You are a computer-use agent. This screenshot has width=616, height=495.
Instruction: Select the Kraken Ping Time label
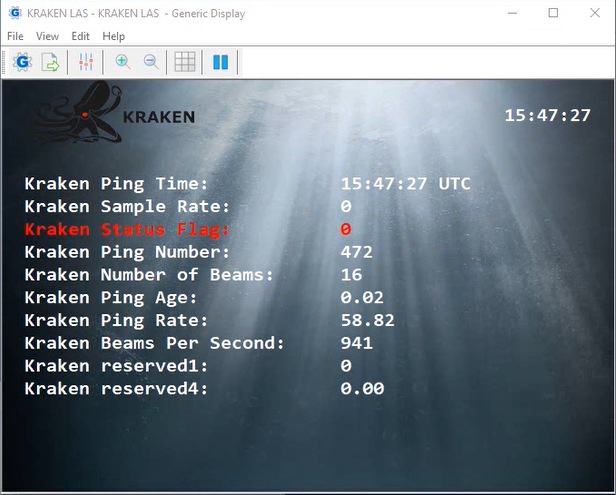coord(116,184)
